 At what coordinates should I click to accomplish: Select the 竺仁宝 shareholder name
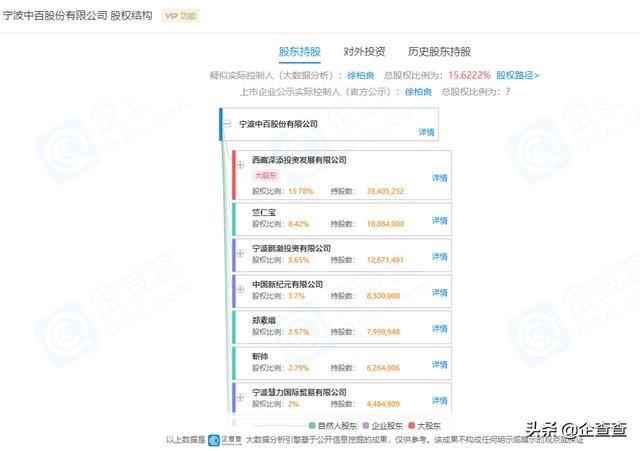pyautogui.click(x=264, y=212)
